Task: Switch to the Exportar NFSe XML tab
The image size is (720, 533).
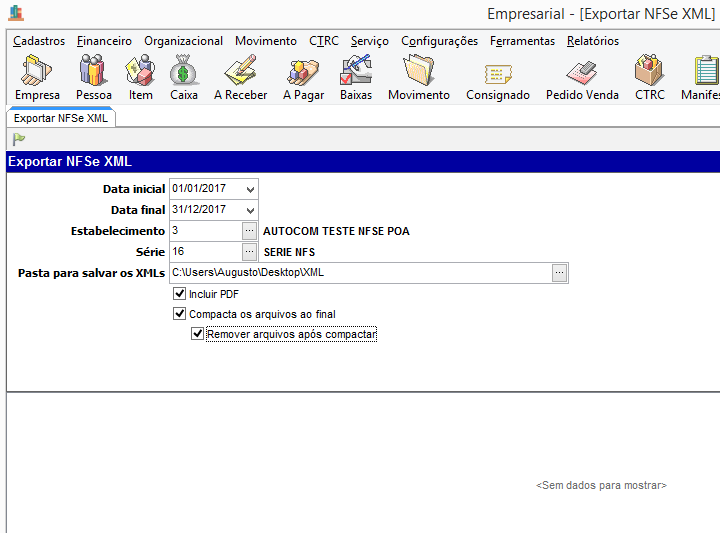Action: tap(61, 118)
